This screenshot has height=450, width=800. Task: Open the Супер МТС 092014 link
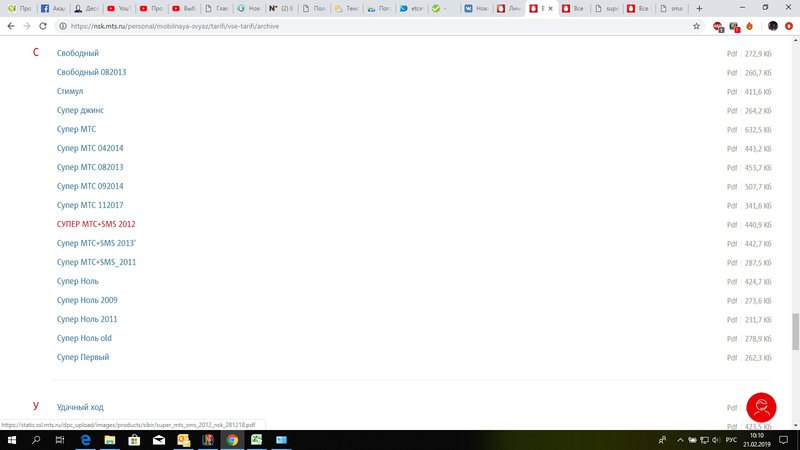[90, 186]
